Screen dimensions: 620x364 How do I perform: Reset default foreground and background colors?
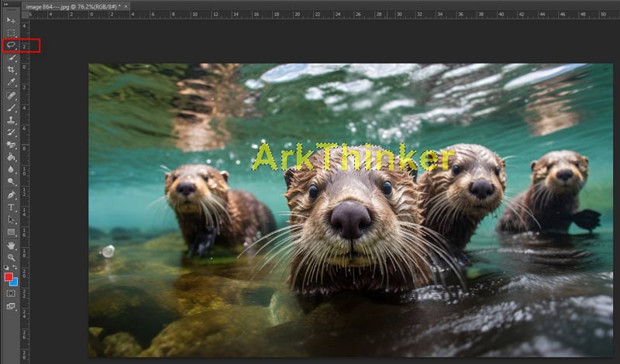coord(6,267)
